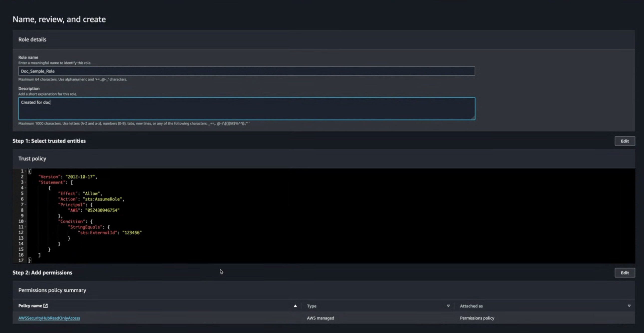
Task: Focus the Description text area
Action: click(246, 109)
